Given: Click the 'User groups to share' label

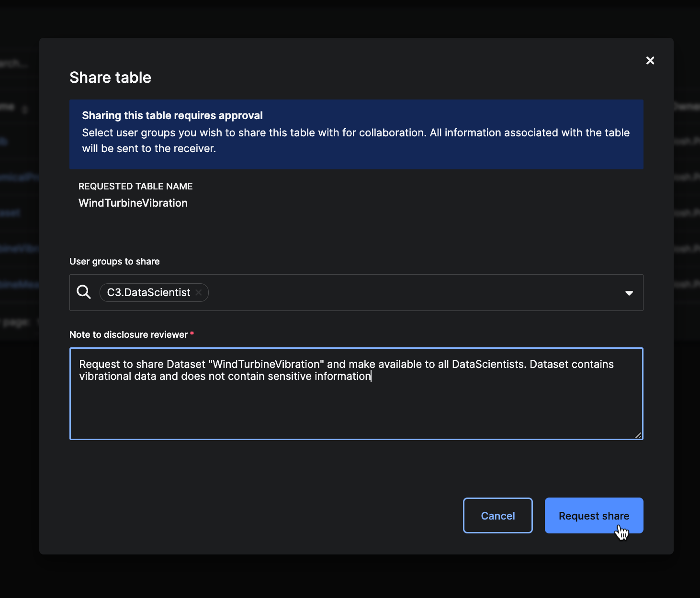Looking at the screenshot, I should (114, 261).
